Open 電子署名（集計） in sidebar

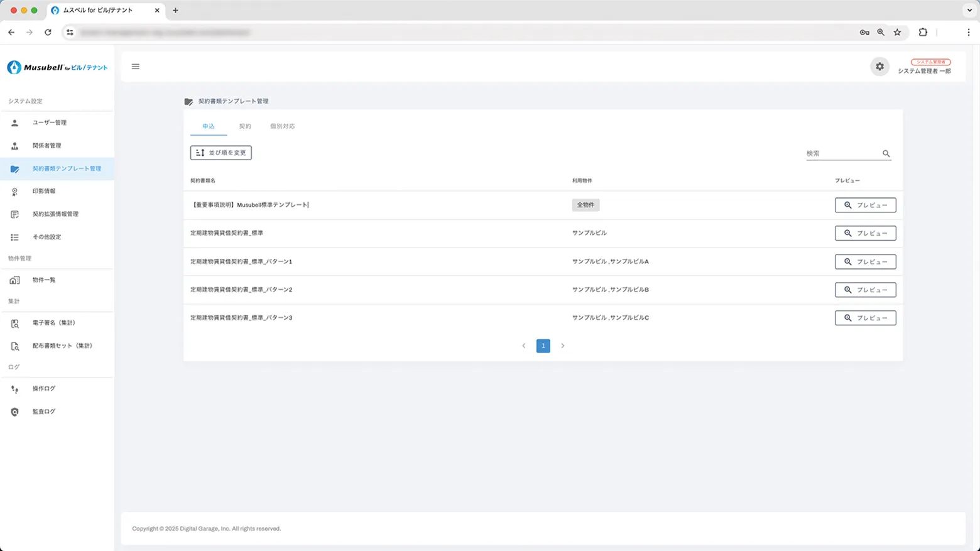53,323
